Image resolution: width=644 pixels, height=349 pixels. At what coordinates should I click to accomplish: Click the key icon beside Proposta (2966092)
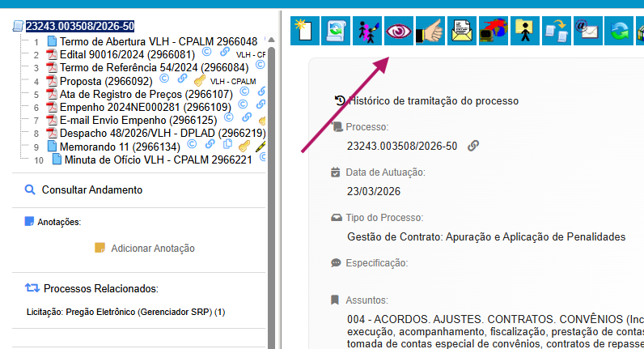click(x=200, y=80)
